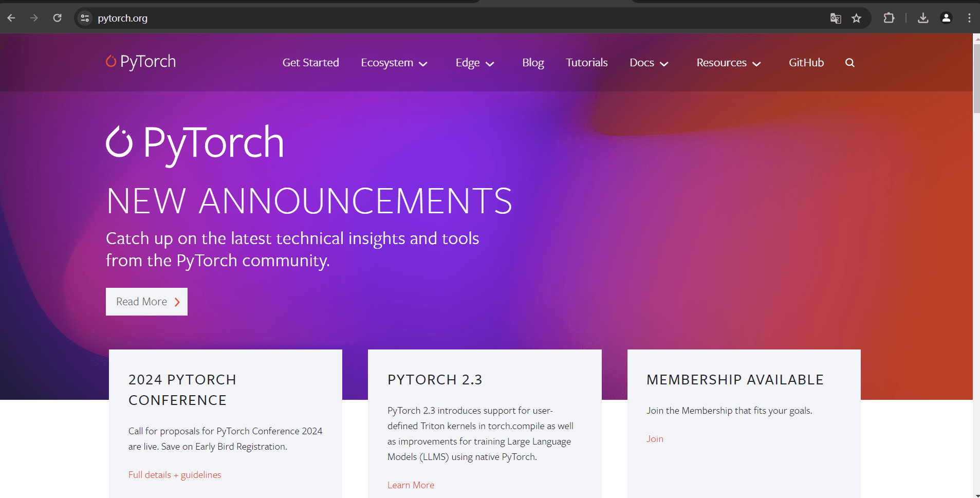Screen dimensions: 980x498
Task: Click the scrollbar down arrow
Action: (x=976, y=495)
